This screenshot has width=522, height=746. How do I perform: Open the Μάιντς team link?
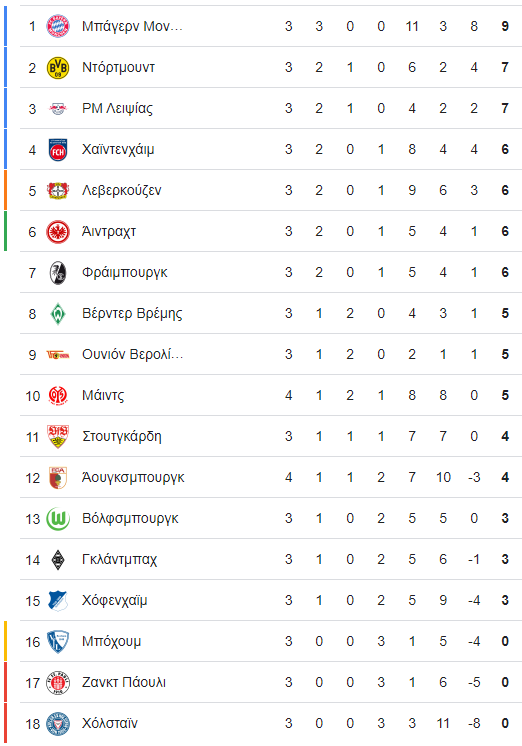point(103,395)
